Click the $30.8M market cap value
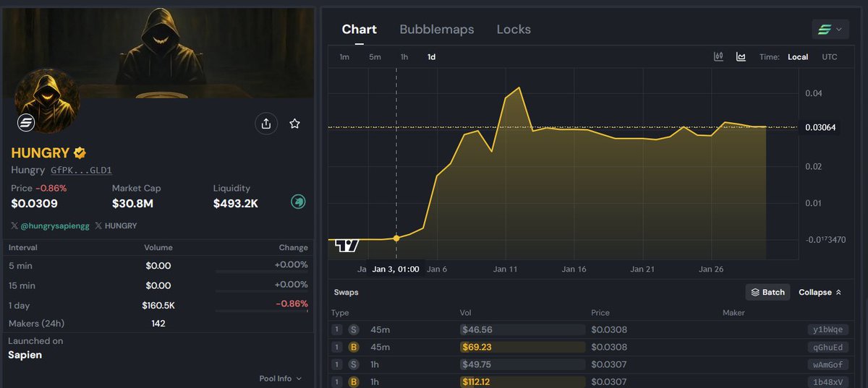Image resolution: width=868 pixels, height=388 pixels. [x=132, y=204]
